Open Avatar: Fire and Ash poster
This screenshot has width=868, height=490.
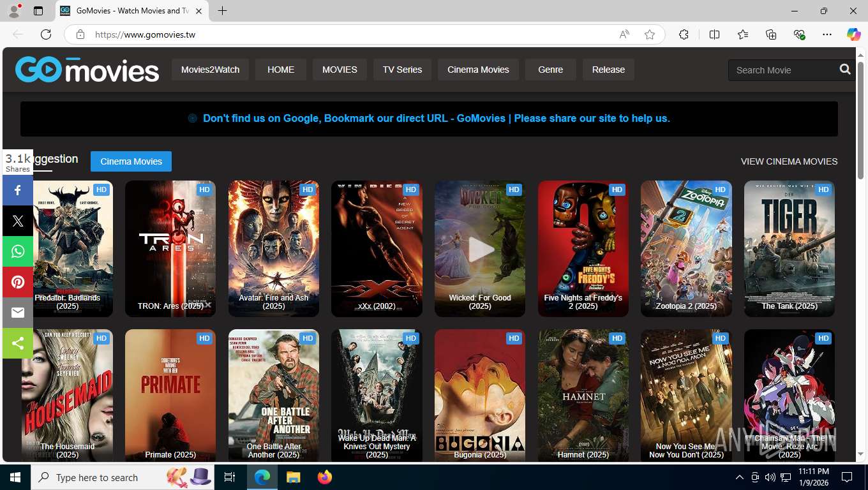pos(274,249)
